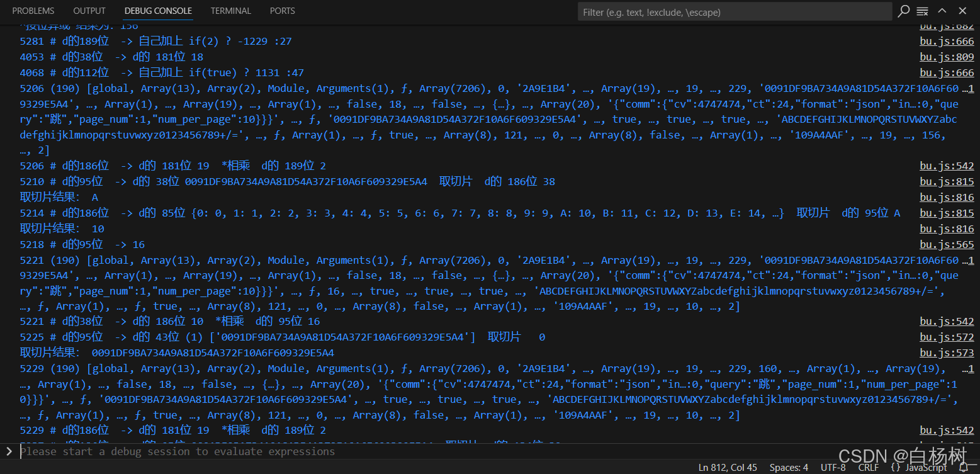
Task: Click the > prompt chevron of the console input
Action: 9,451
